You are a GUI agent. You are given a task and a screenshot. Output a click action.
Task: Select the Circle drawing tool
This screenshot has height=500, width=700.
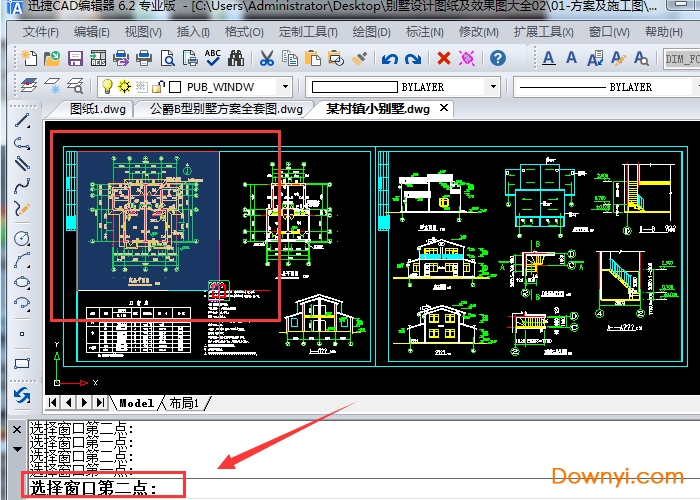[22, 239]
